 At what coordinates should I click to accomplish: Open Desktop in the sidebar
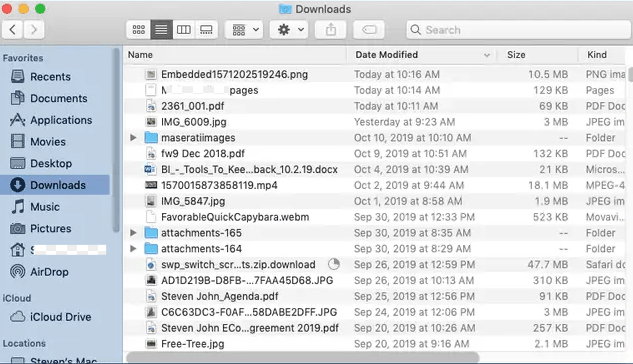click(55, 163)
